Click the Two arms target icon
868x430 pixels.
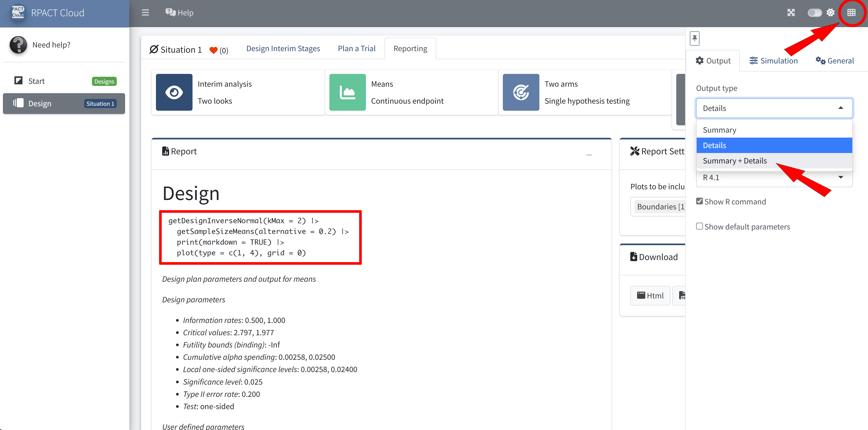tap(521, 92)
